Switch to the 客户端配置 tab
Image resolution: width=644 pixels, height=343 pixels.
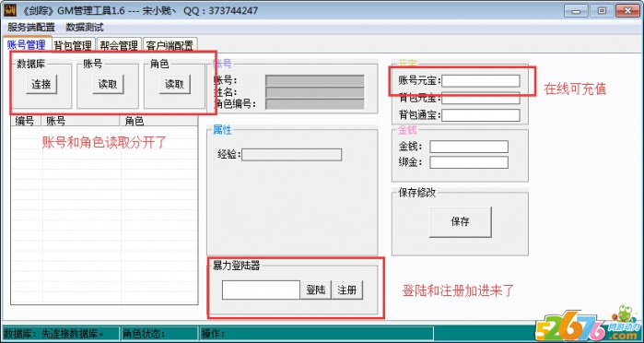point(170,45)
